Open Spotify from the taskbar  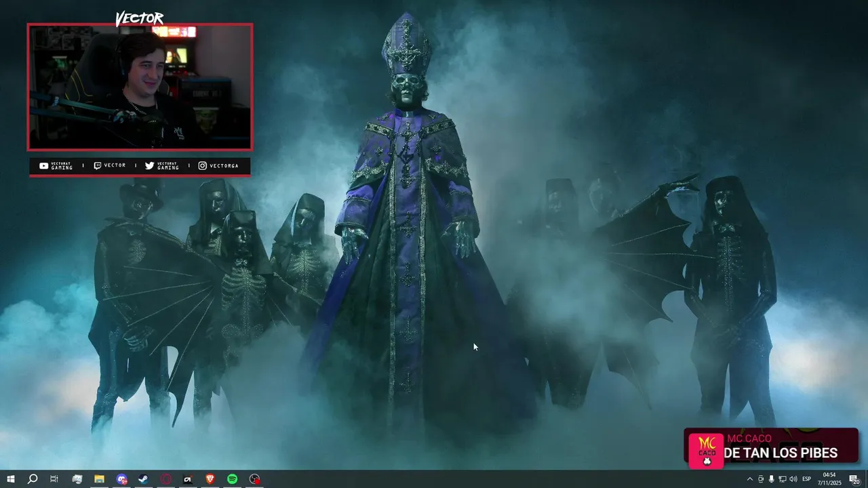pyautogui.click(x=232, y=479)
